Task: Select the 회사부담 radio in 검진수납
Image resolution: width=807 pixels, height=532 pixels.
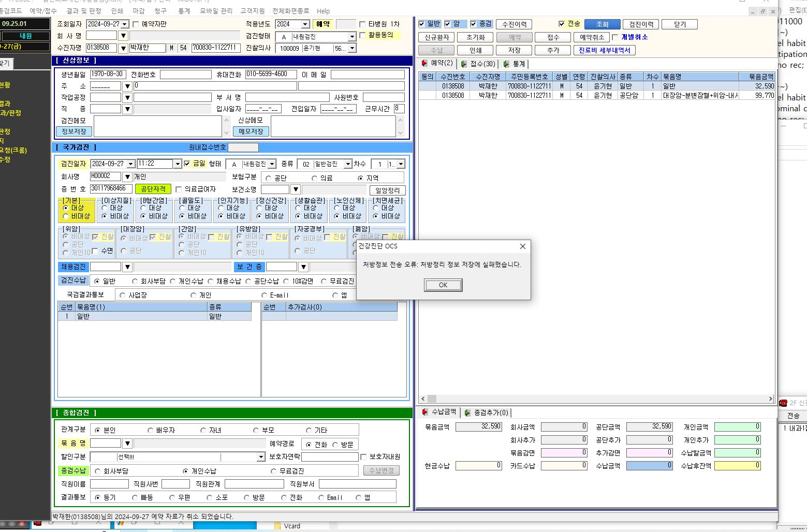Action: 135,281
